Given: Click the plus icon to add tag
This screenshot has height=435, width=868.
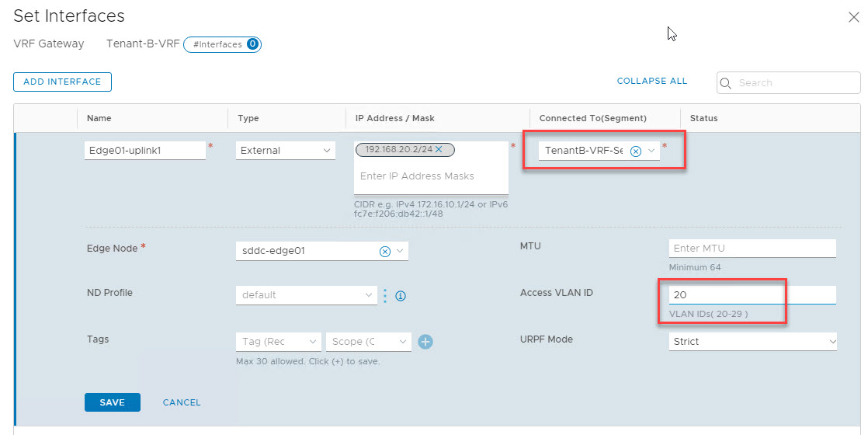Looking at the screenshot, I should point(425,342).
